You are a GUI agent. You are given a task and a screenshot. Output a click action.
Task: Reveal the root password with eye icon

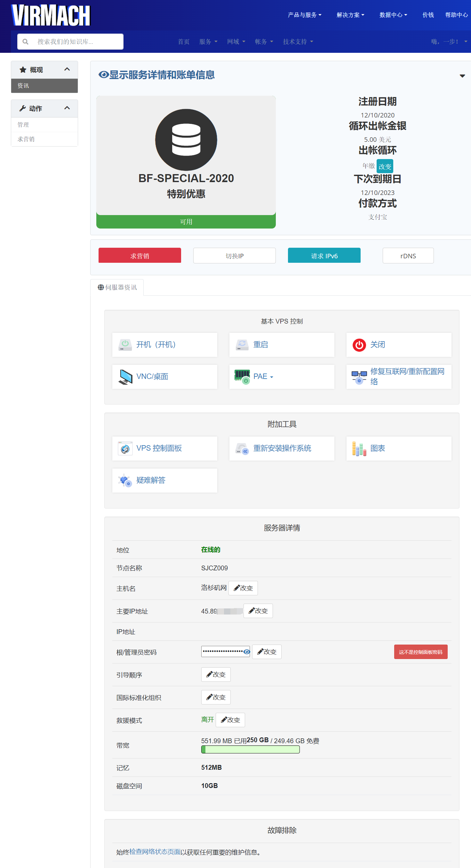click(x=247, y=652)
